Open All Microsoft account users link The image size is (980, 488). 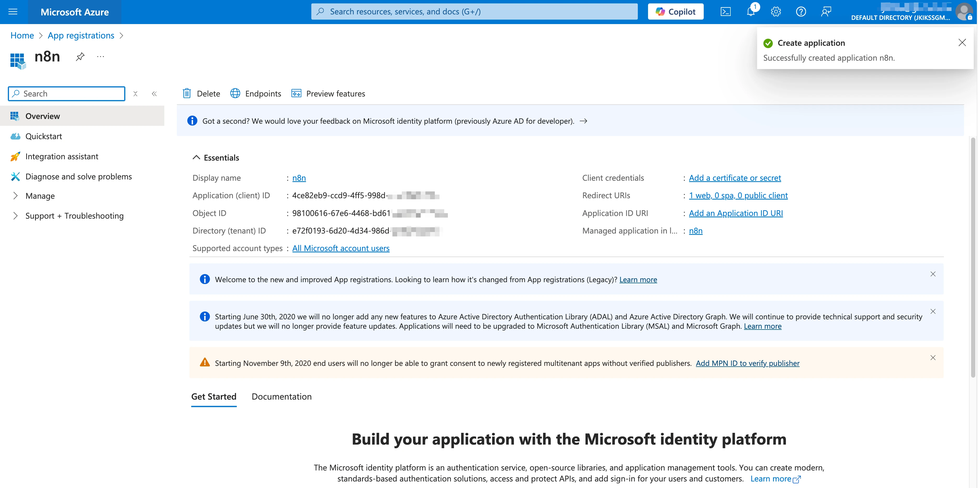click(x=341, y=248)
